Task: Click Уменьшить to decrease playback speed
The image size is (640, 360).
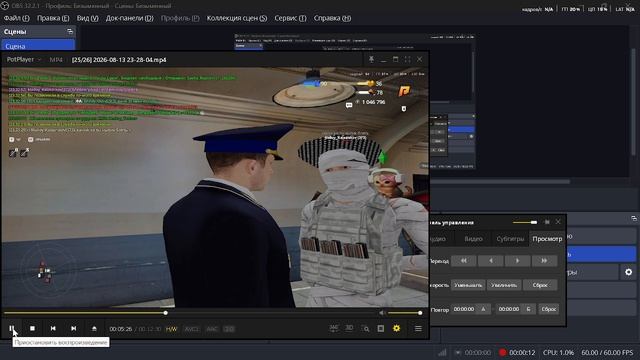Action: click(468, 285)
